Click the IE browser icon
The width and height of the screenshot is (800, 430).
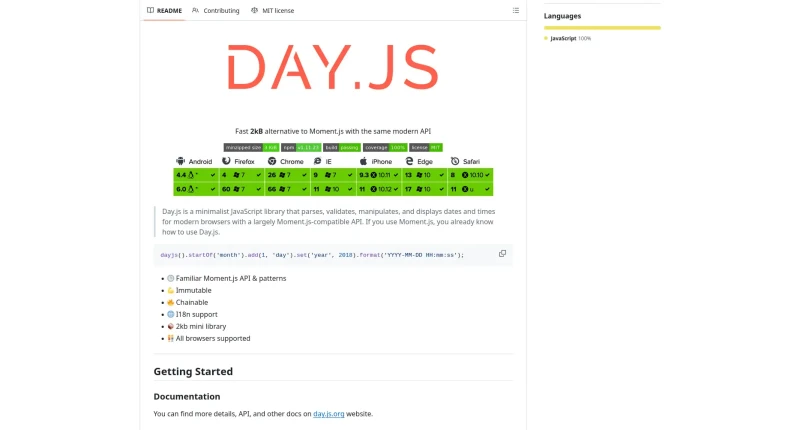[317, 161]
